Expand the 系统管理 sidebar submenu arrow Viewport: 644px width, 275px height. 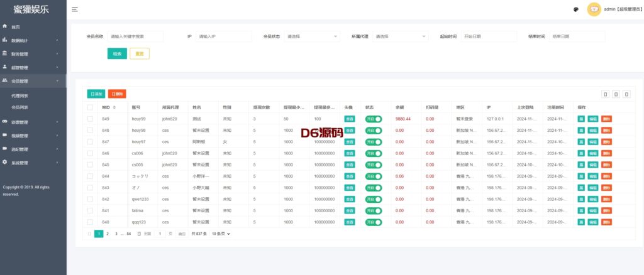pos(57,163)
